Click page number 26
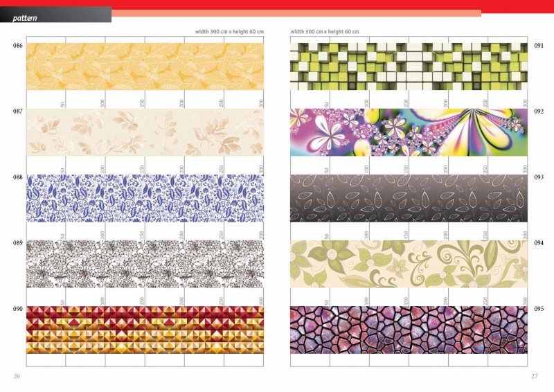554x392 pixels. point(17,375)
